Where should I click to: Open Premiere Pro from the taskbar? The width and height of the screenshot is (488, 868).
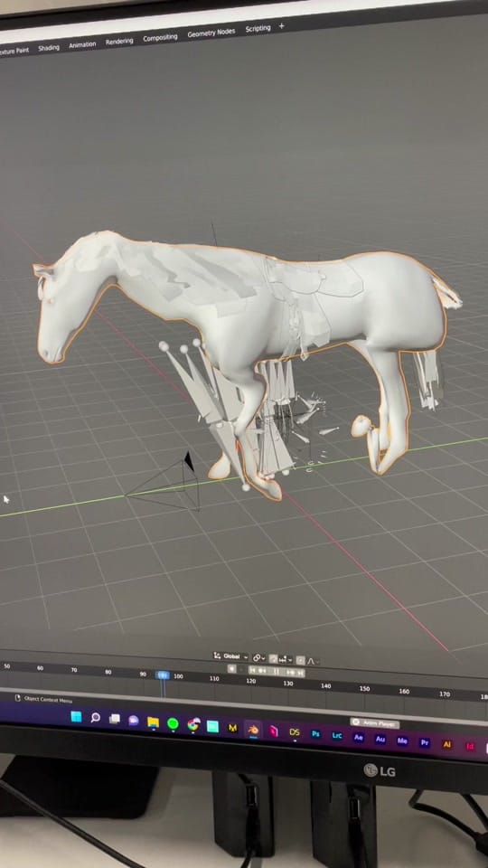[425, 743]
